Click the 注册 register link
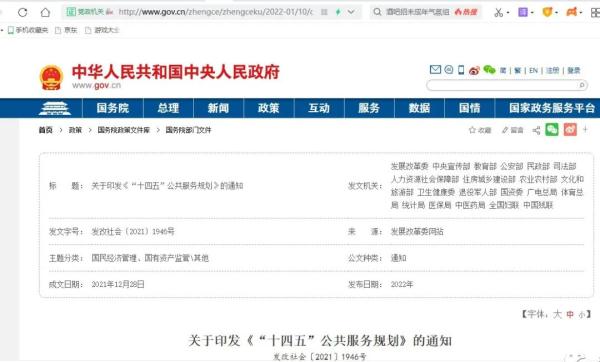The width and height of the screenshot is (600, 362). point(552,70)
